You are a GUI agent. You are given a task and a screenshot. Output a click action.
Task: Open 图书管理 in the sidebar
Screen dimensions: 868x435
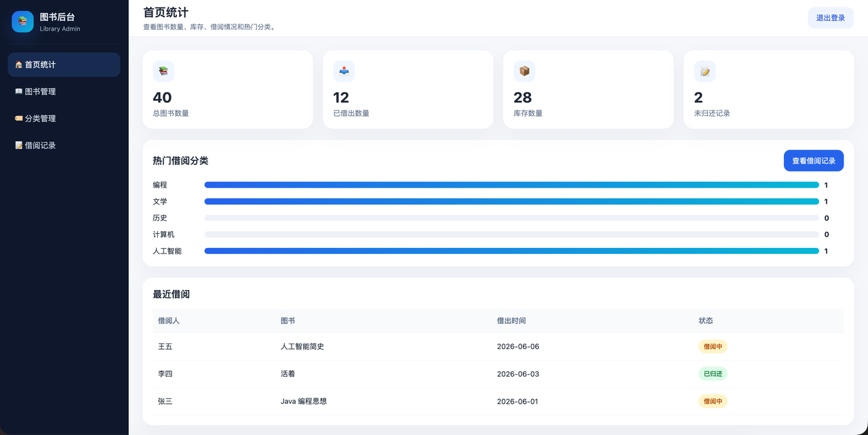(x=64, y=91)
